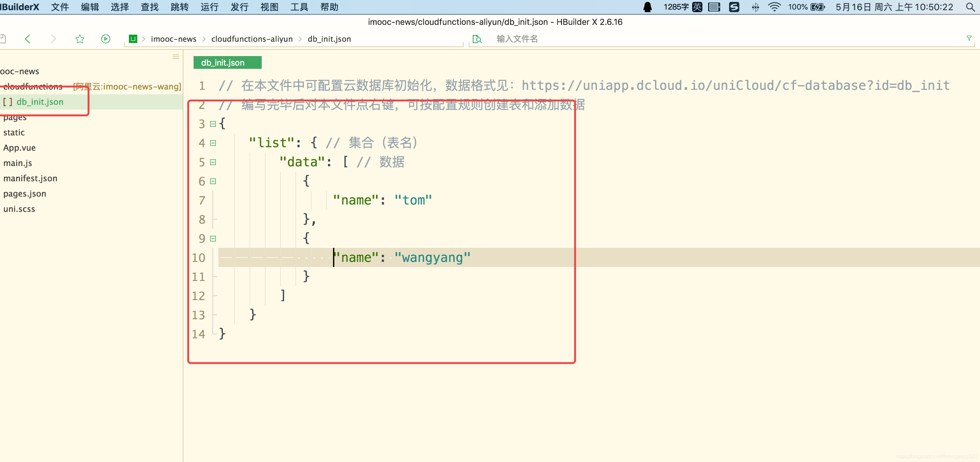The image size is (980, 462).
Task: Click db_init.json in breadcrumb
Action: point(329,39)
